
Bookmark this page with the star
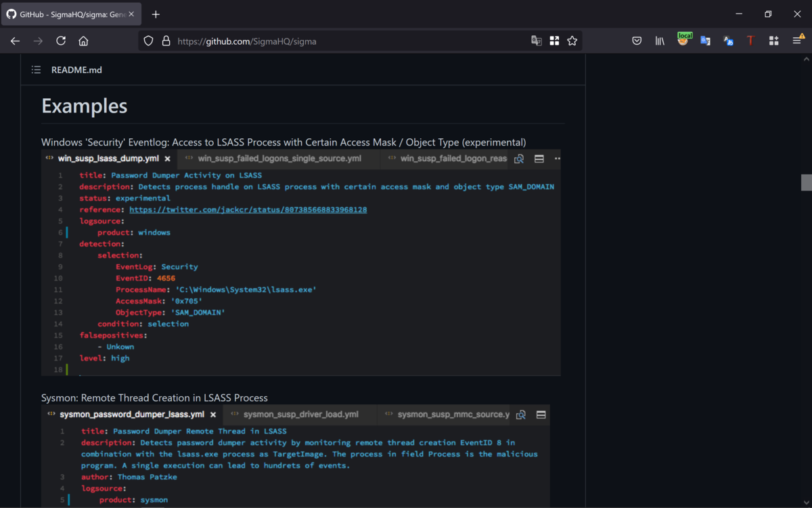tap(572, 41)
